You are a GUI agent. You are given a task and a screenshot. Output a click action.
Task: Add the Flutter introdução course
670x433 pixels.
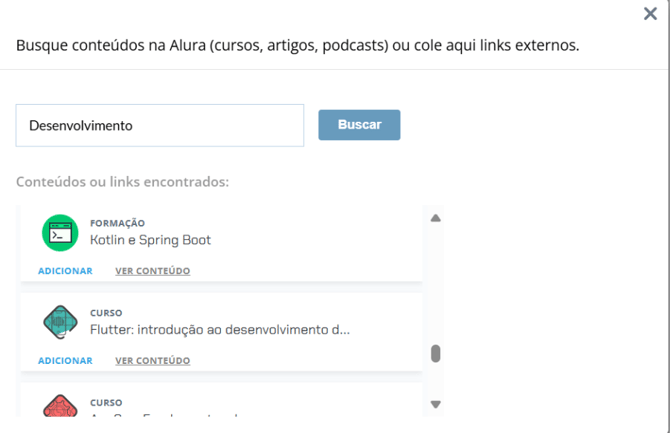pos(65,361)
